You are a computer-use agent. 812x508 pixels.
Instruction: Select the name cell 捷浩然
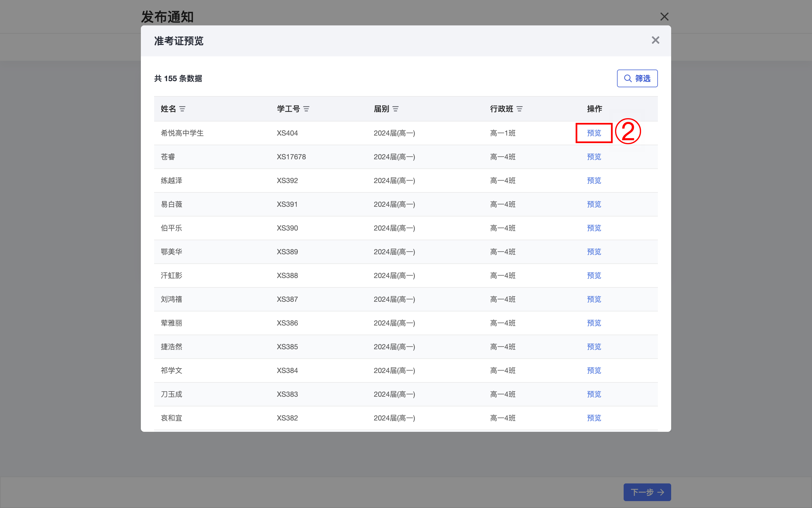[172, 347]
